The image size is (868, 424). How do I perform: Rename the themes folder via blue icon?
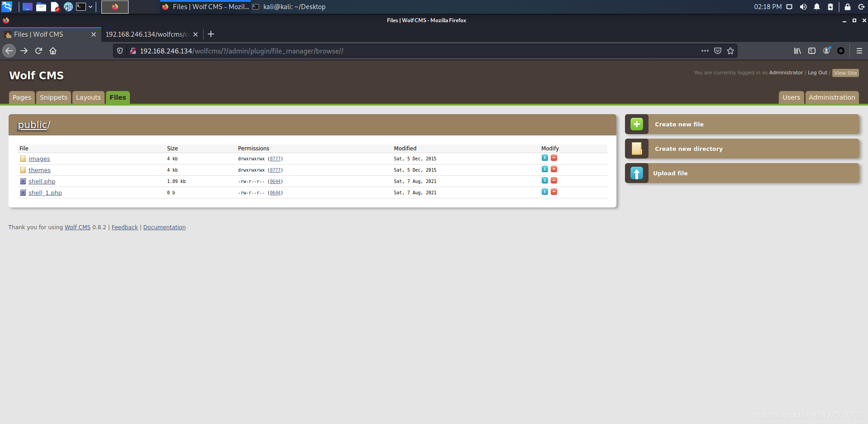[545, 169]
